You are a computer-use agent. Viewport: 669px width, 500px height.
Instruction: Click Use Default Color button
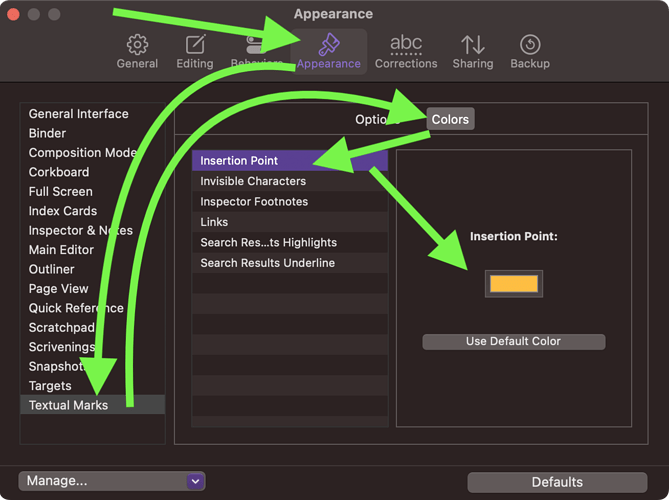click(x=514, y=342)
